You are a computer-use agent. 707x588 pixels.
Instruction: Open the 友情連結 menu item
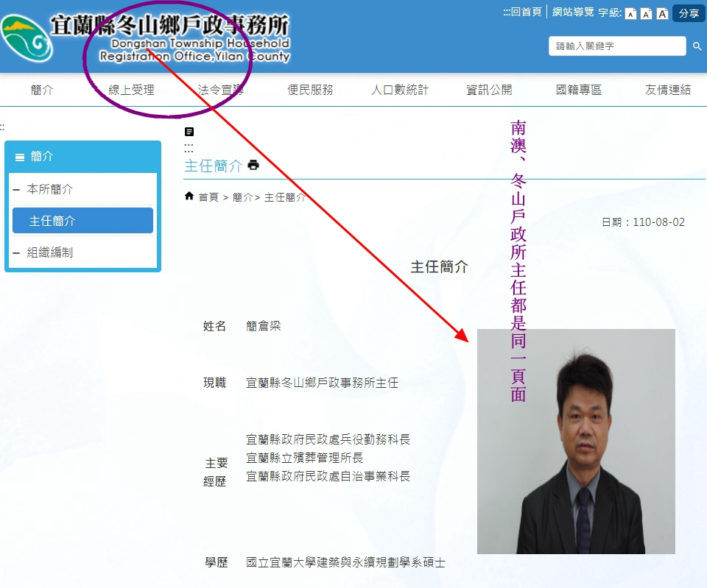coord(668,90)
